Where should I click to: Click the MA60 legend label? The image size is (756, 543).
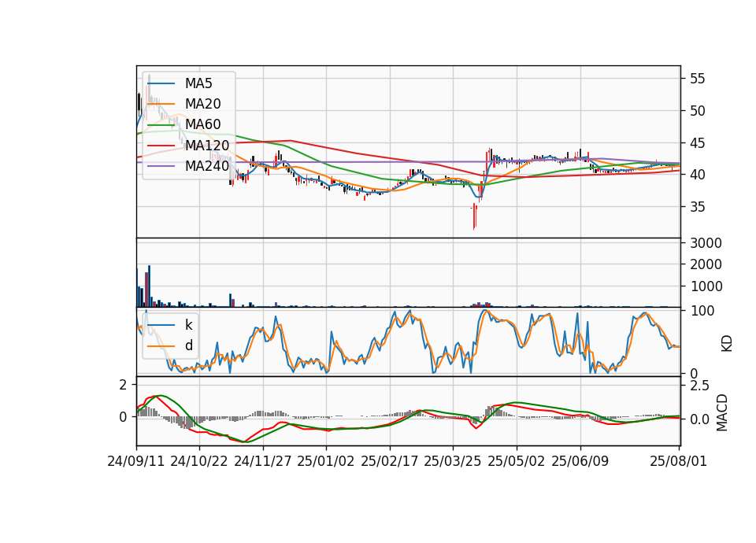(202, 125)
